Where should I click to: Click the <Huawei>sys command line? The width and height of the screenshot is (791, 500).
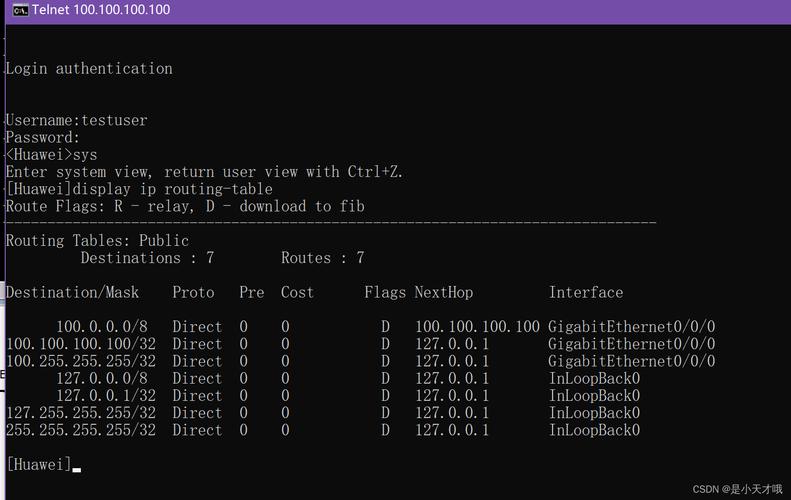(52, 155)
